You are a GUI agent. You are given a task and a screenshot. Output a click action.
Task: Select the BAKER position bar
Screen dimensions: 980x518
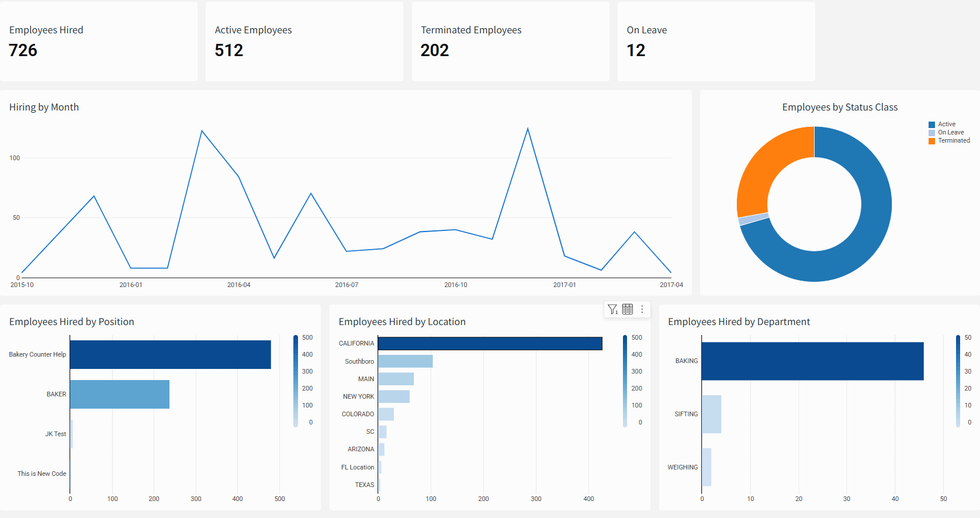coord(119,394)
